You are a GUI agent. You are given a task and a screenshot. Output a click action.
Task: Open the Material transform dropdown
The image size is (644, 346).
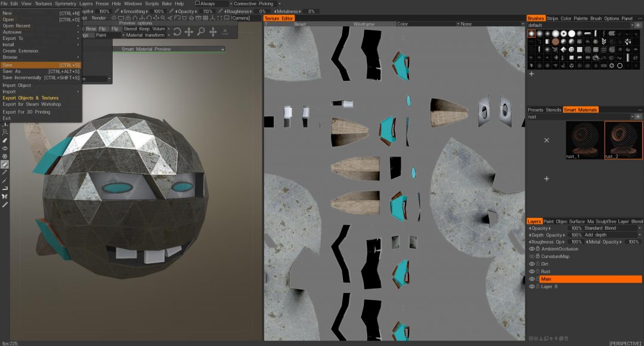point(147,35)
